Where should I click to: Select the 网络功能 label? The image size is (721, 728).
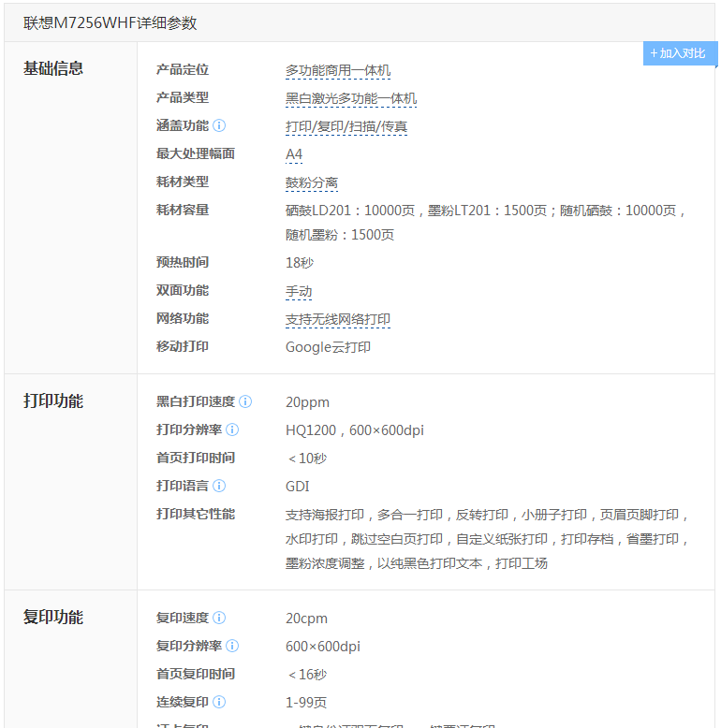point(183,318)
